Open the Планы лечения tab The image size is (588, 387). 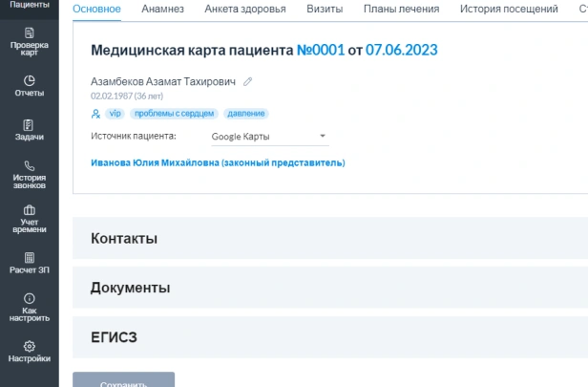tap(401, 10)
